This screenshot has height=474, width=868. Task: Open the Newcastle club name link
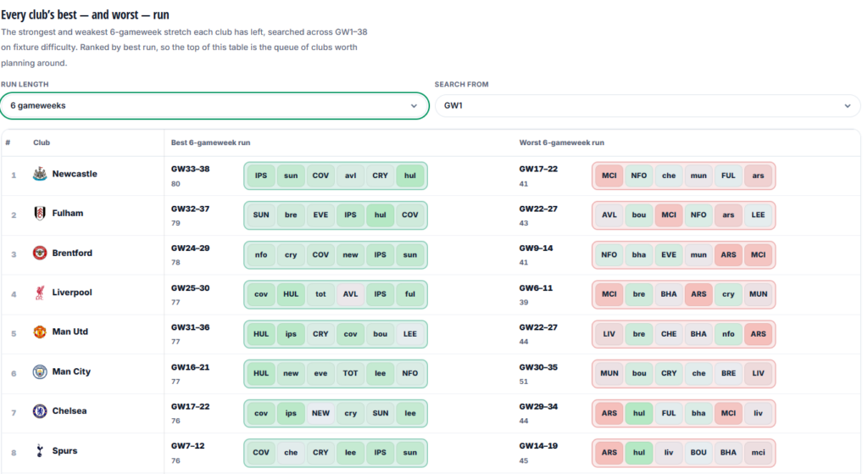[75, 174]
